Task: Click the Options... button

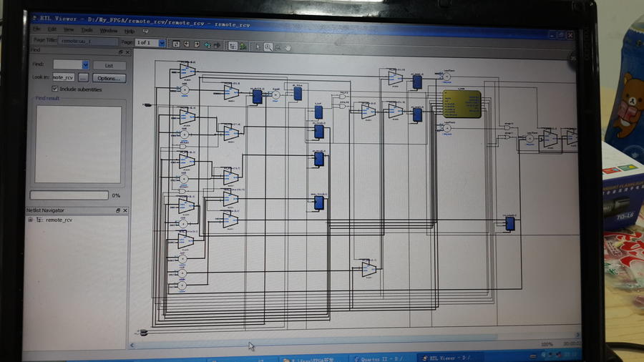Action: point(108,78)
